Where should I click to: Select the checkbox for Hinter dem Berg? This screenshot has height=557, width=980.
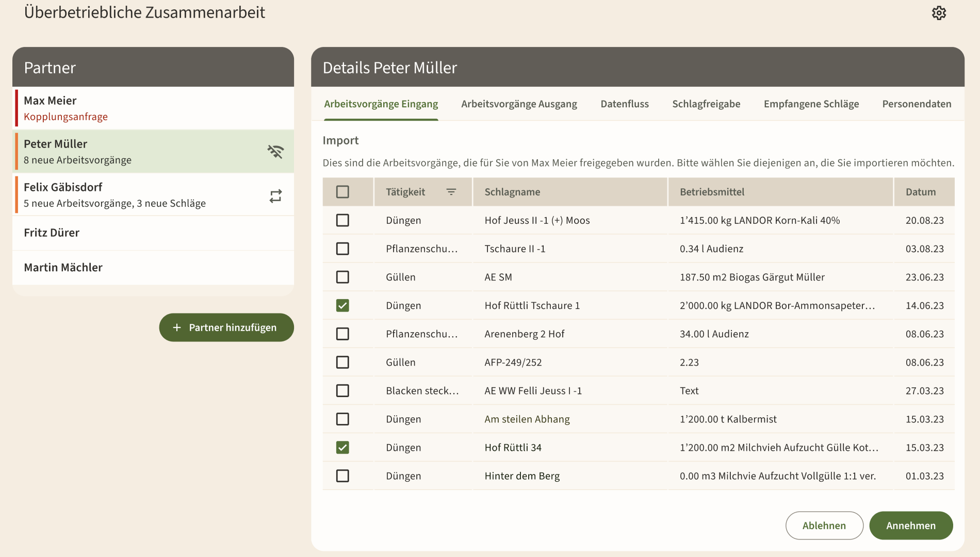point(342,476)
